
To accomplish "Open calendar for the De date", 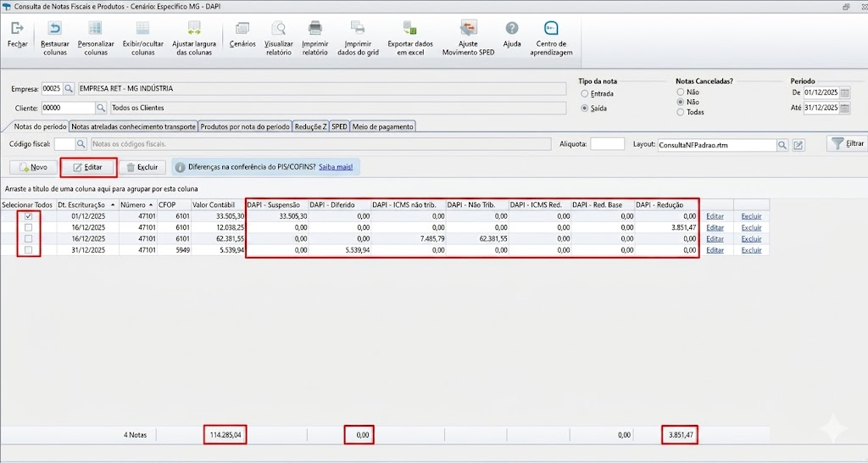I will click(845, 92).
